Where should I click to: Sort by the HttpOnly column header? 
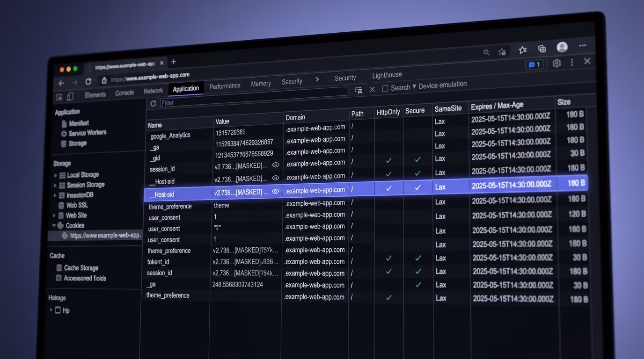coord(388,112)
